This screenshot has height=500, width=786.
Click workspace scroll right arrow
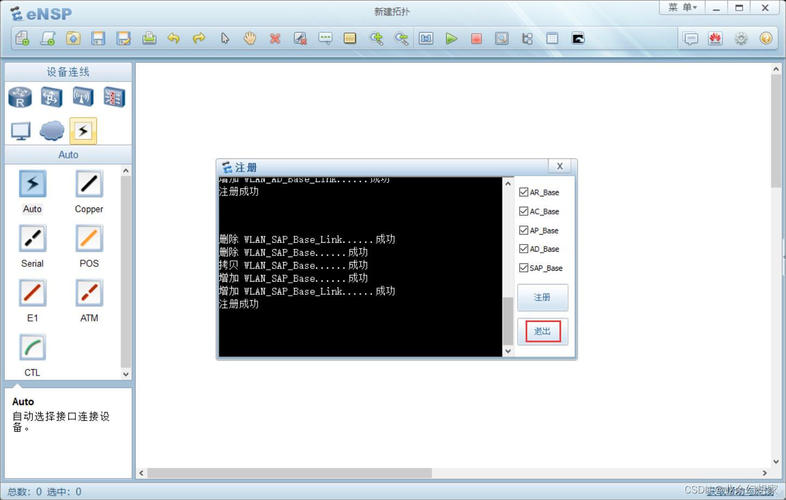click(765, 473)
